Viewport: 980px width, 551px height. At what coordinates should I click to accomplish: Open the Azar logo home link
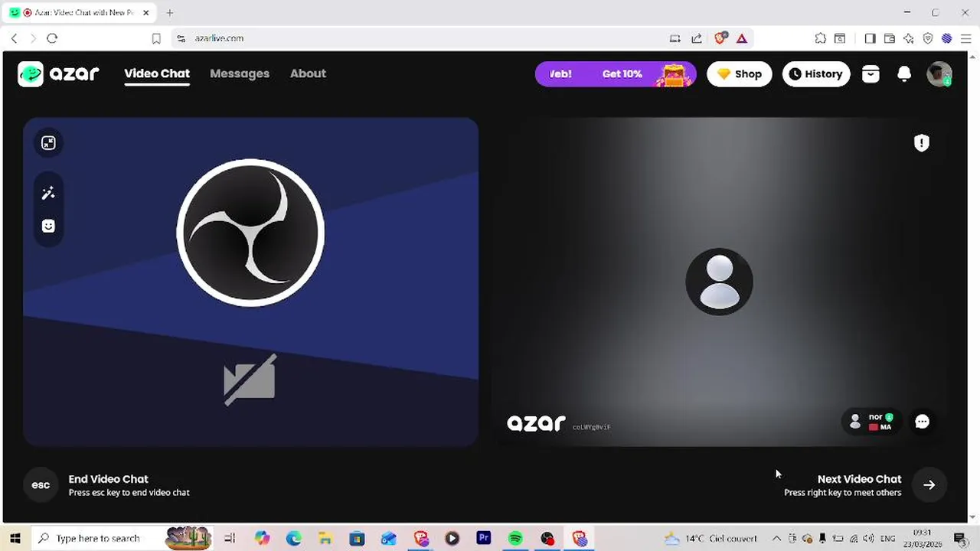click(x=58, y=73)
